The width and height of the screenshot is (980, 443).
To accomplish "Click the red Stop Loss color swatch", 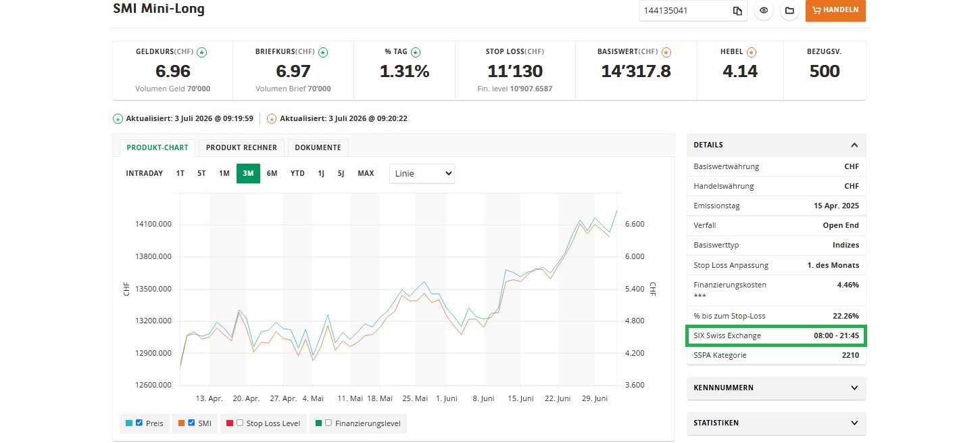I will (x=230, y=423).
